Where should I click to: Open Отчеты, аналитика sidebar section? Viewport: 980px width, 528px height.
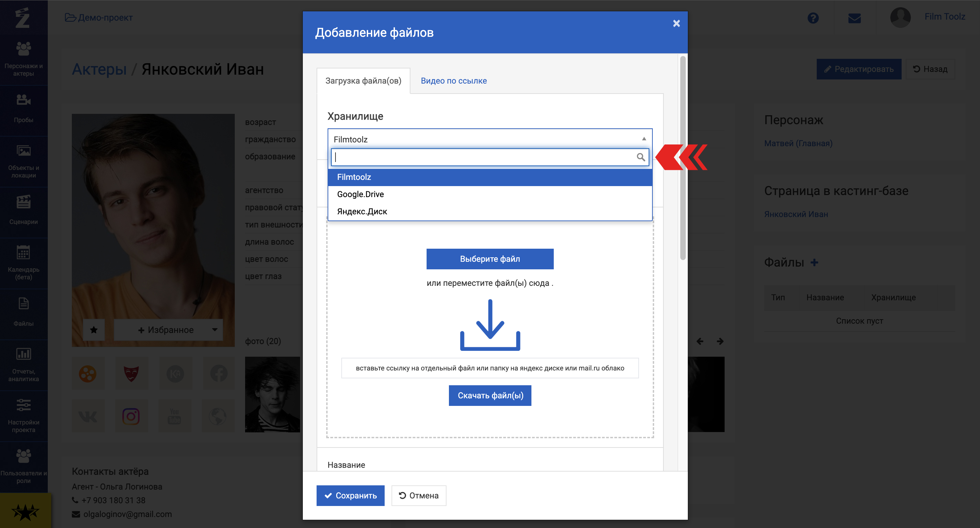(x=24, y=364)
